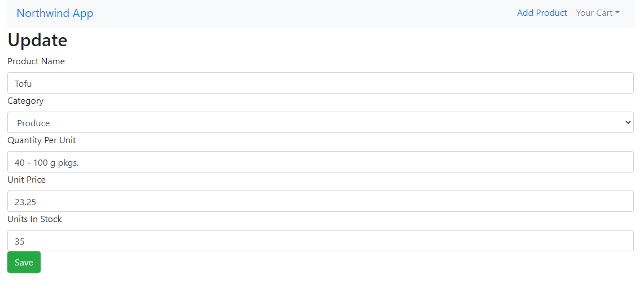Click the Units In Stock label
The height and width of the screenshot is (288, 644).
[x=34, y=219]
